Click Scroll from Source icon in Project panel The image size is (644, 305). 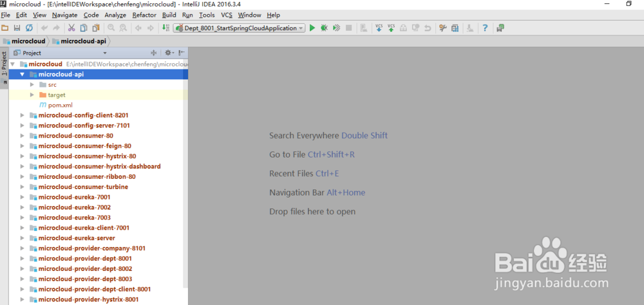point(154,53)
